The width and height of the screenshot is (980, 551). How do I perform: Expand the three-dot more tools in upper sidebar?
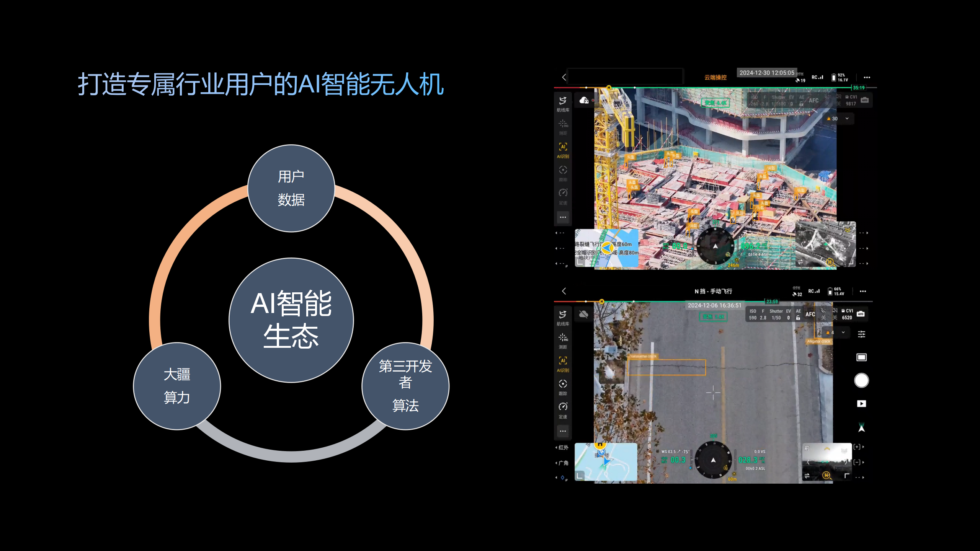pyautogui.click(x=563, y=217)
